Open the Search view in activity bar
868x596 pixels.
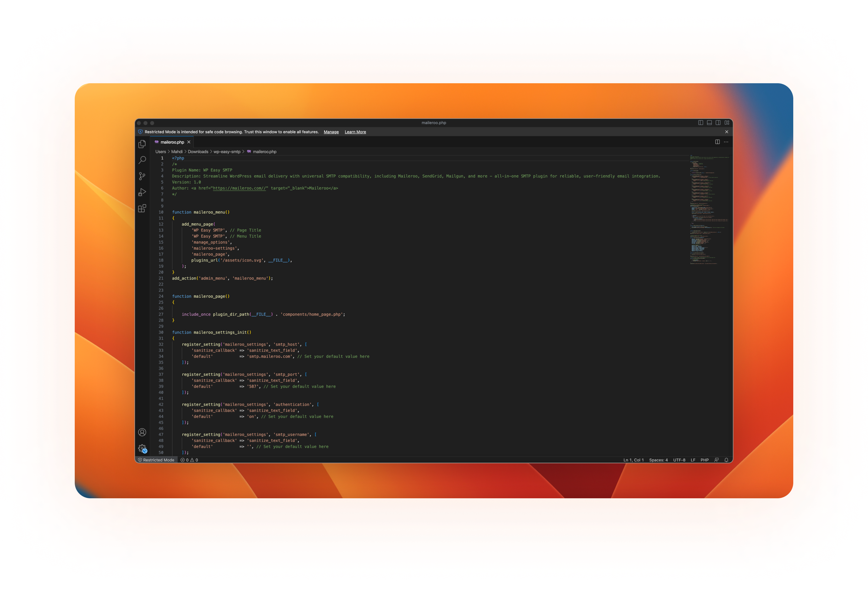(142, 160)
